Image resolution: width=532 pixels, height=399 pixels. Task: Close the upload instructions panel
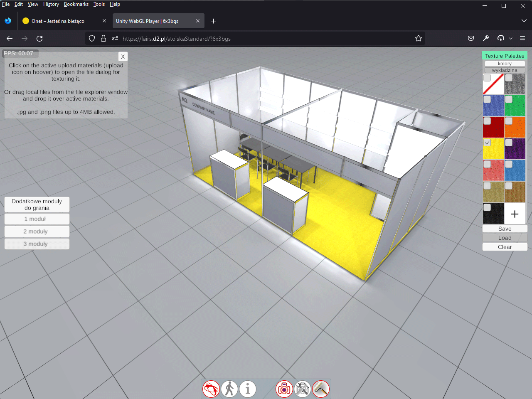coord(123,57)
